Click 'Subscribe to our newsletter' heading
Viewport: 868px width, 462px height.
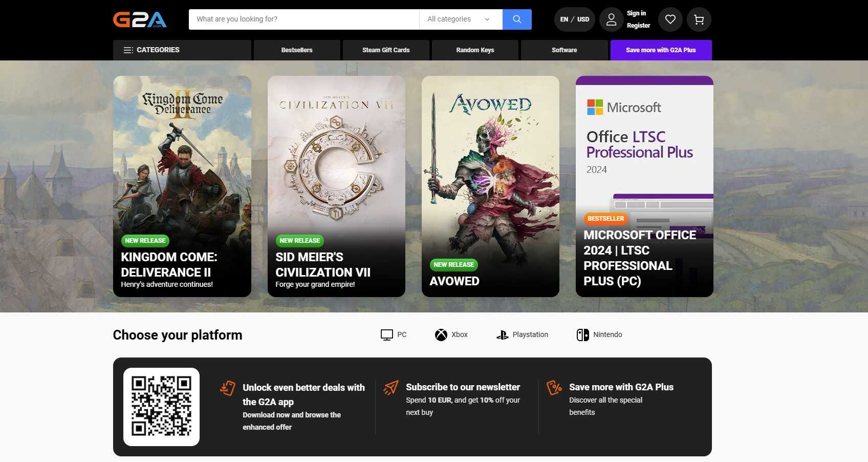click(463, 387)
